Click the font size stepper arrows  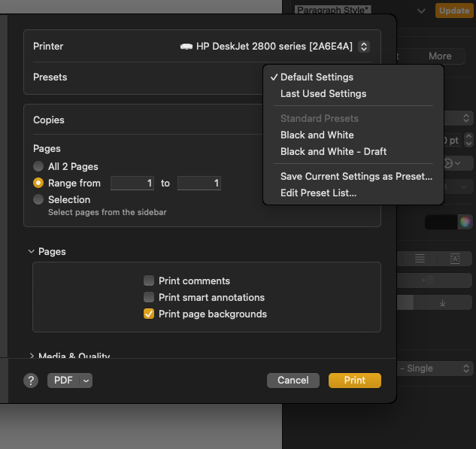tap(468, 141)
